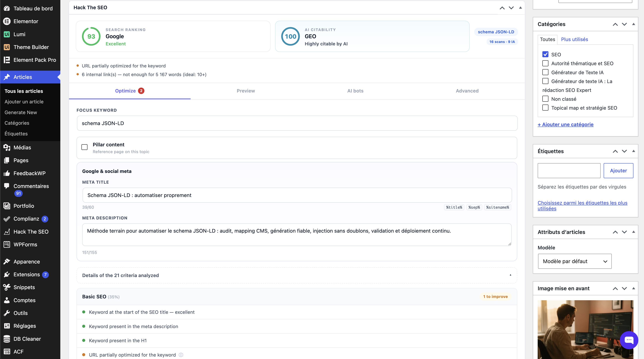
Task: Click the Ajouter une catégorie link
Action: tap(566, 125)
